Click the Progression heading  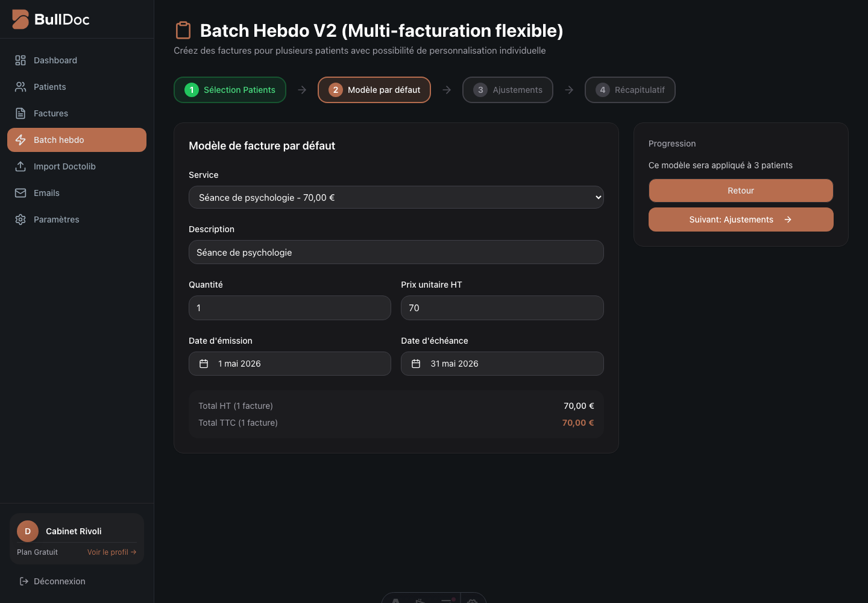(672, 144)
